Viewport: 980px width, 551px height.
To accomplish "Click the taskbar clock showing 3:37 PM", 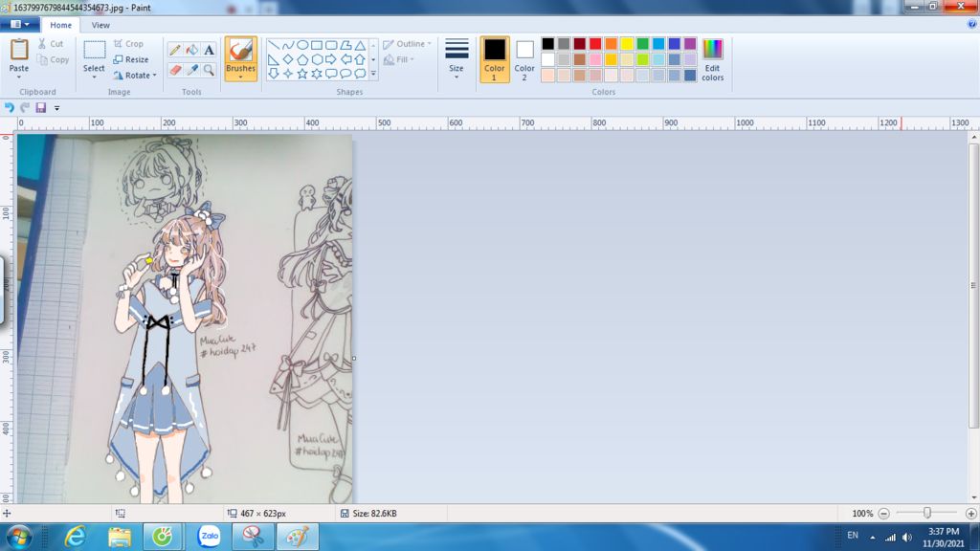I will pyautogui.click(x=943, y=538).
